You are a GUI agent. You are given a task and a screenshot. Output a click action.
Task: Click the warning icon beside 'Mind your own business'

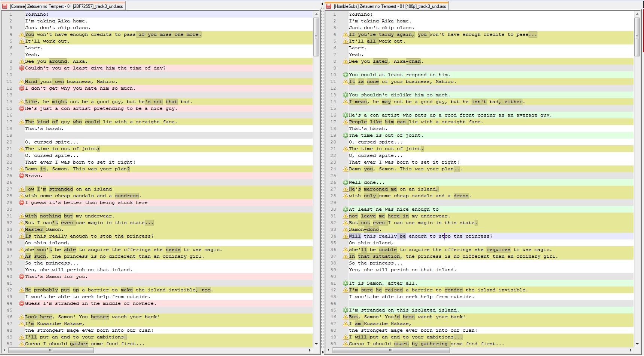22,81
